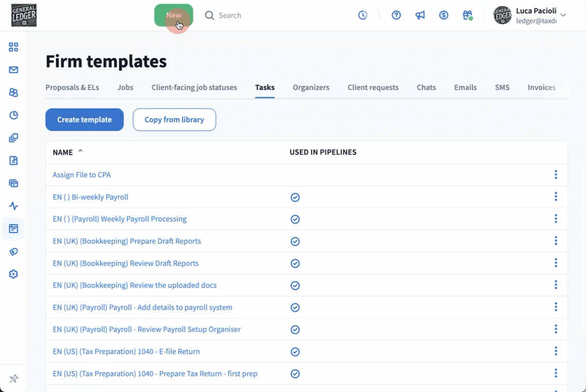The image size is (586, 392).
Task: Open the help question mark icon
Action: 396,15
